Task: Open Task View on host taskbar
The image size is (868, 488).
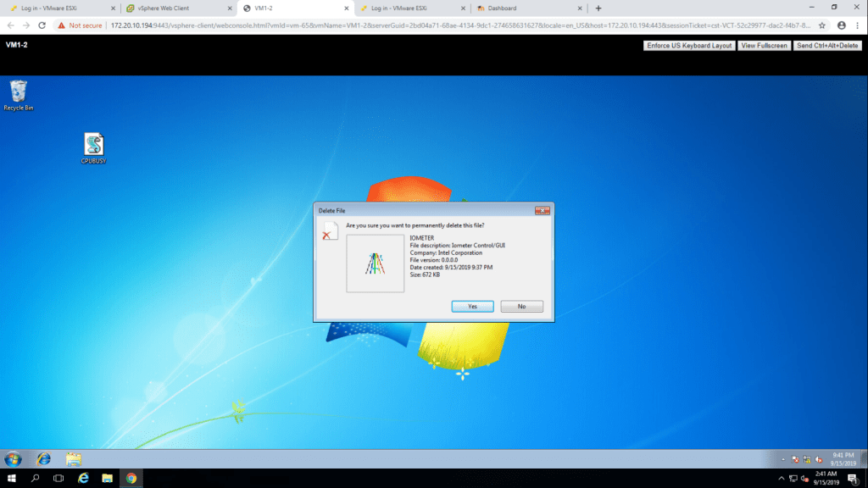Action: click(58, 479)
